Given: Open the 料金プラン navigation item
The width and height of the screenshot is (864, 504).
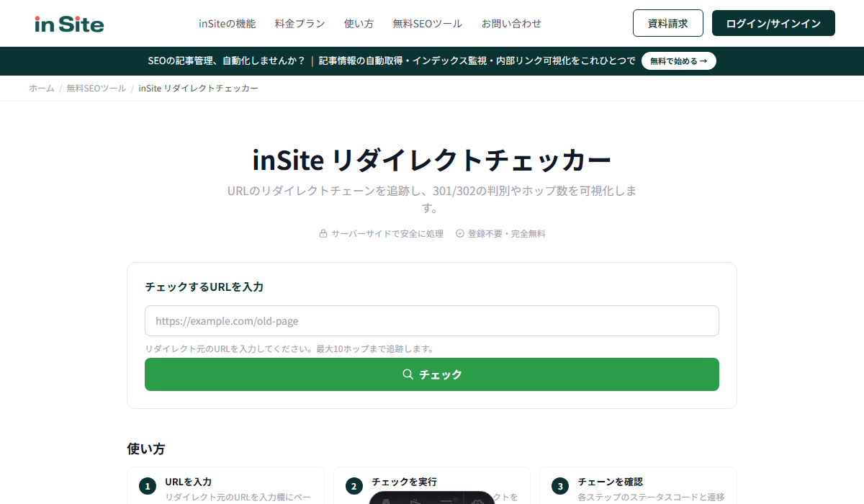Looking at the screenshot, I should click(x=299, y=23).
